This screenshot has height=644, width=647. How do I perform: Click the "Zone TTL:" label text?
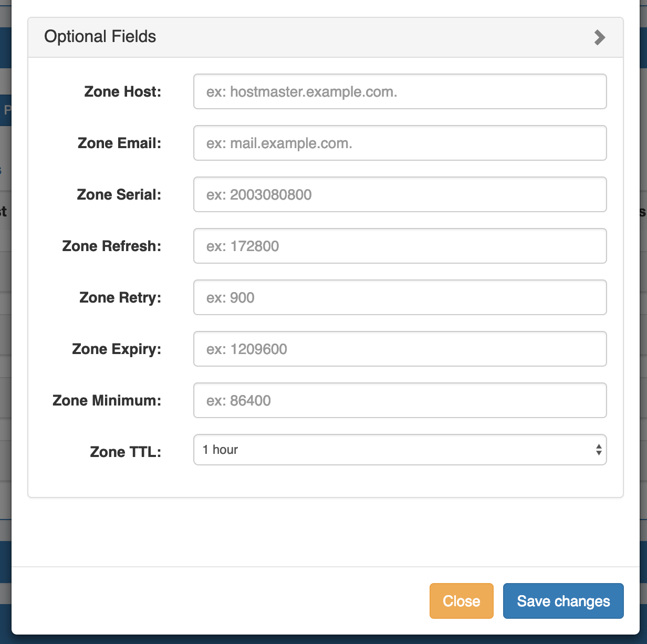tap(126, 452)
